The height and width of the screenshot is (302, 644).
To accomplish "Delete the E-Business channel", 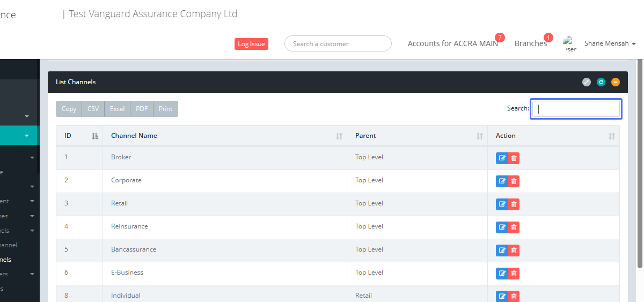I will [514, 273].
